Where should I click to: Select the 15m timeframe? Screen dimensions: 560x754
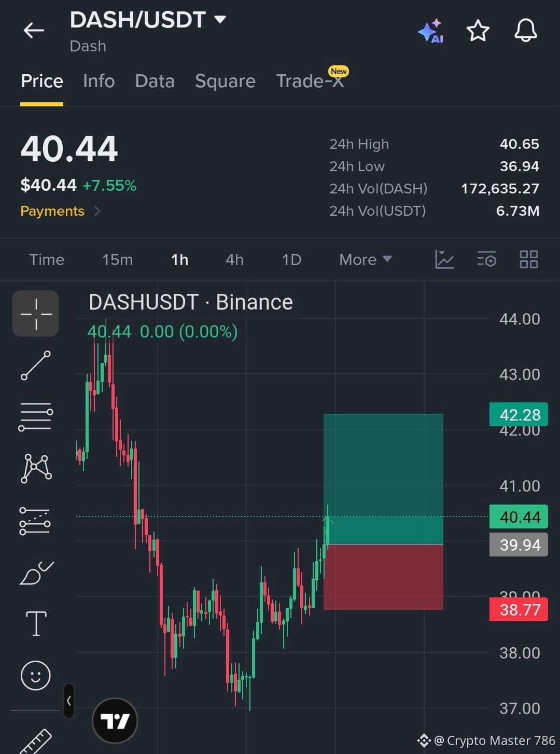tap(117, 259)
